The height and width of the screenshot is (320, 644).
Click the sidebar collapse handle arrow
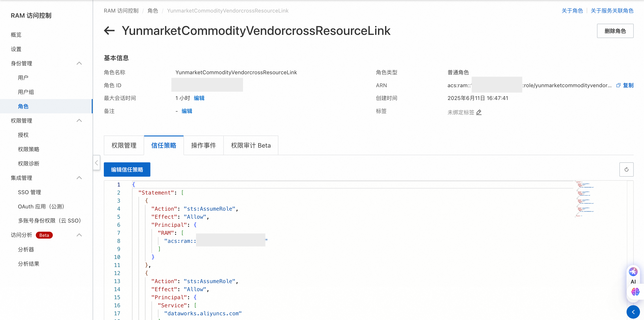coord(96,163)
